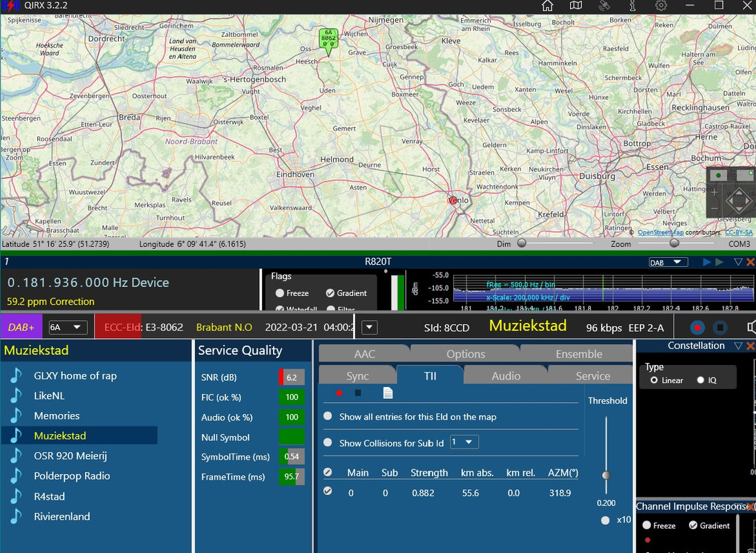Click the Venlo red location marker
This screenshot has width=756, height=553.
[452, 200]
